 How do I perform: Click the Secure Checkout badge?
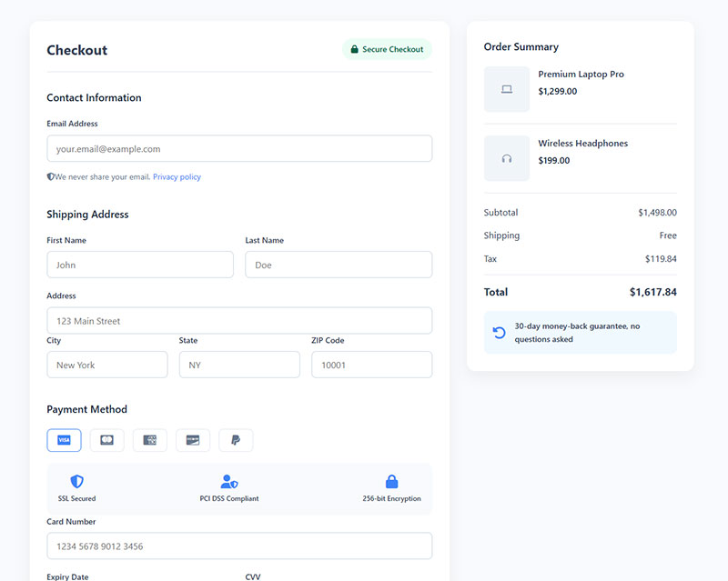(387, 49)
